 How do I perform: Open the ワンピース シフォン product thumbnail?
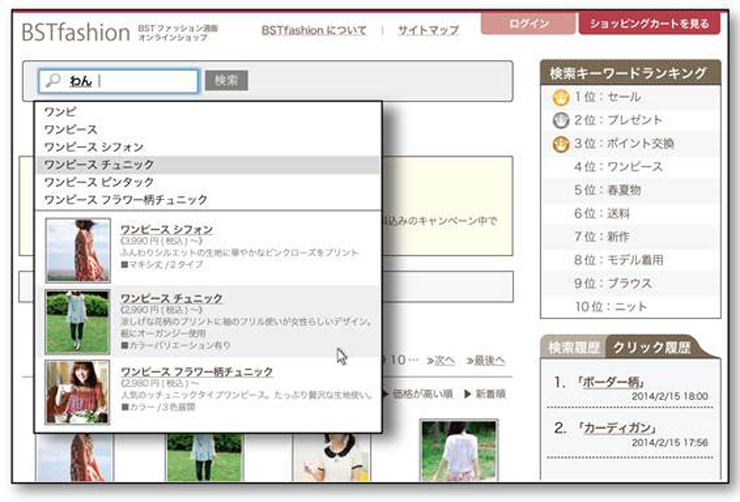tap(77, 250)
